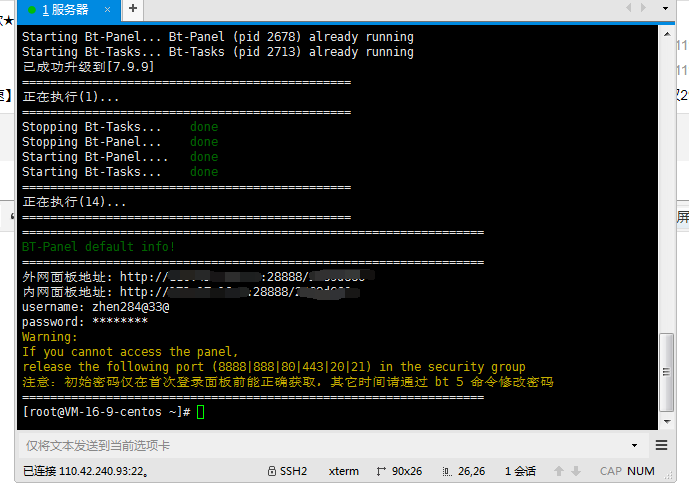Click the '1 会话' session count
Image resolution: width=689 pixels, height=483 pixels.
point(520,472)
